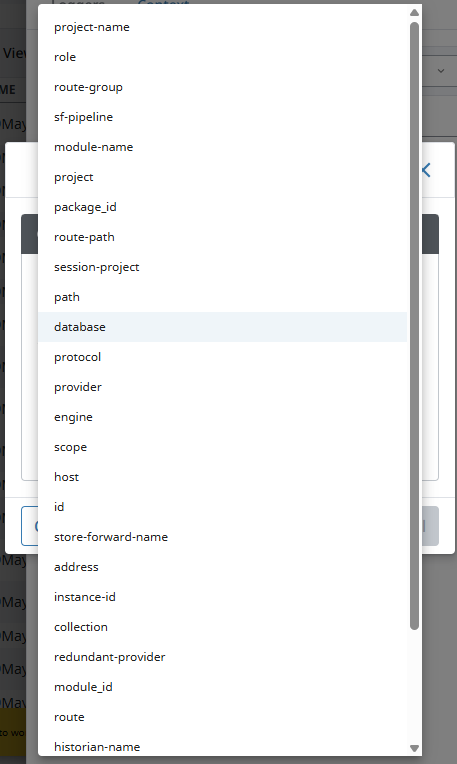457x764 pixels.
Task: Pick provider from the list
Action: pos(222,387)
